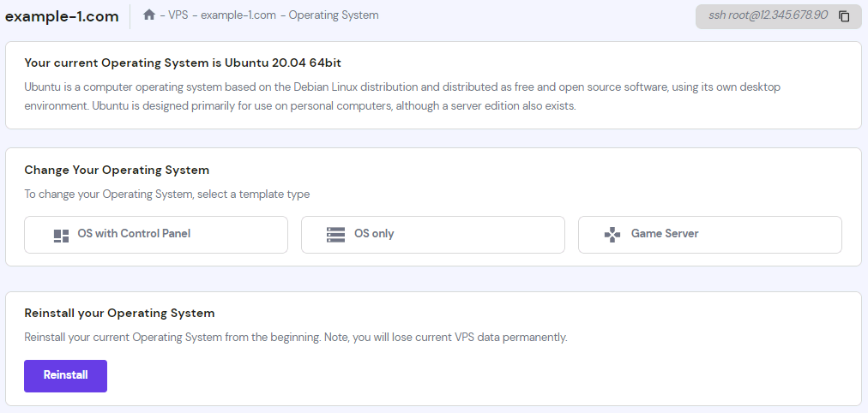Choose the OS only template type
868x413 pixels.
[x=433, y=235]
